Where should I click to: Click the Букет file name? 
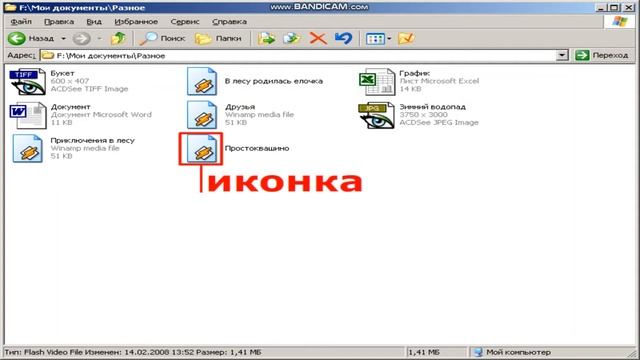click(x=62, y=73)
